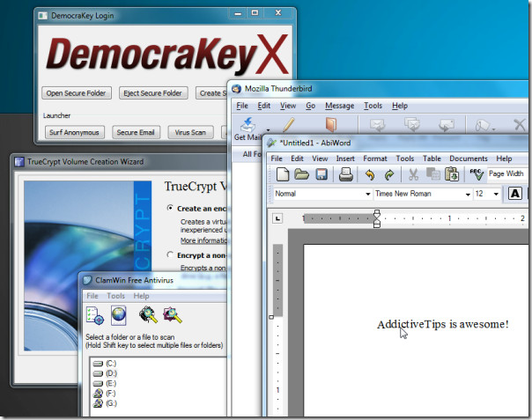The image size is (532, 420).
Task: Select TrueCrypt's 'Encrypt a non-' radio option
Action: (170, 254)
